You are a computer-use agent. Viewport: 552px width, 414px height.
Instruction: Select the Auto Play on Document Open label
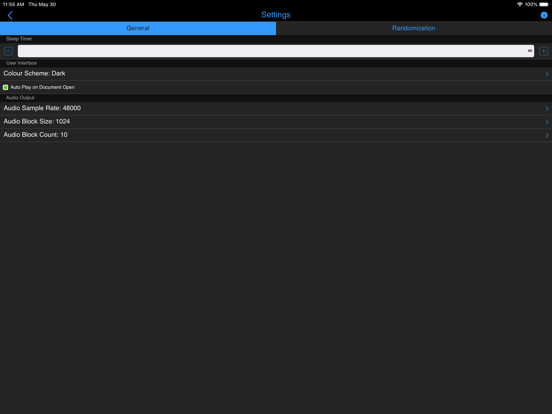43,87
